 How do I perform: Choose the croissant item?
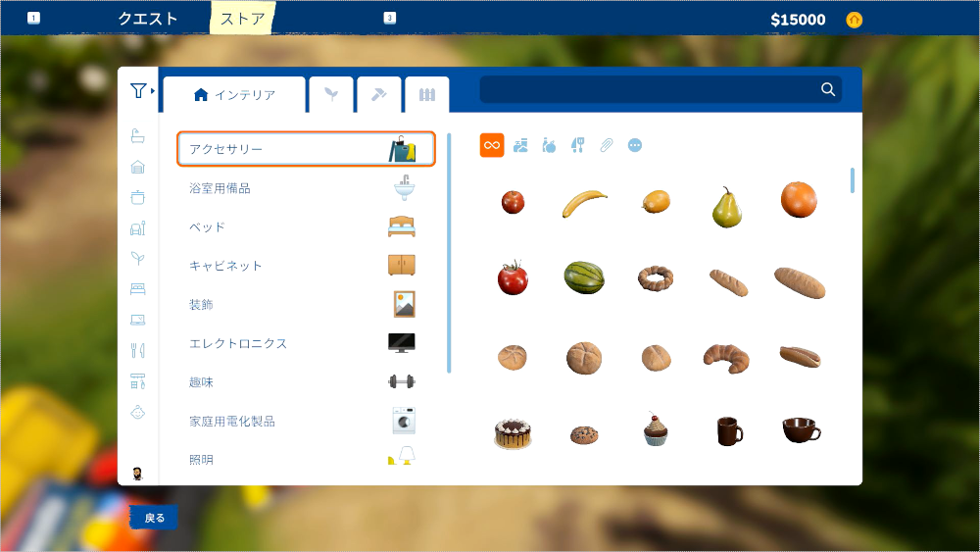pyautogui.click(x=726, y=358)
